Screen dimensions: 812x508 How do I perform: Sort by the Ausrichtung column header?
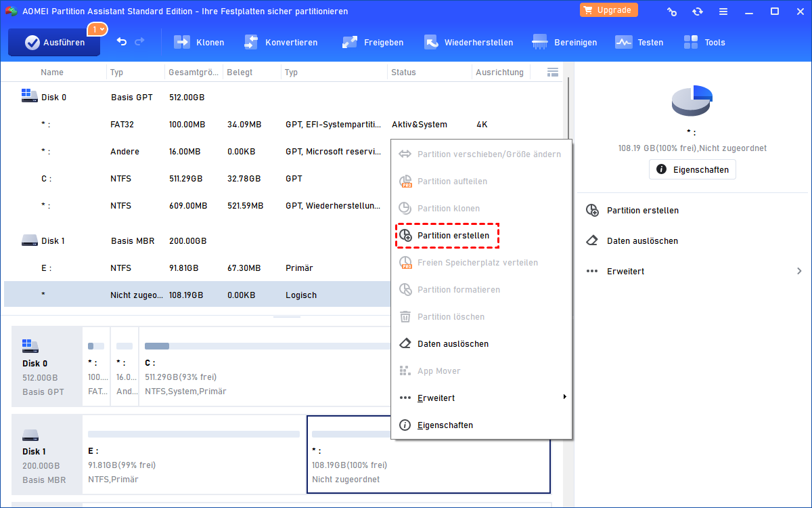coord(499,72)
